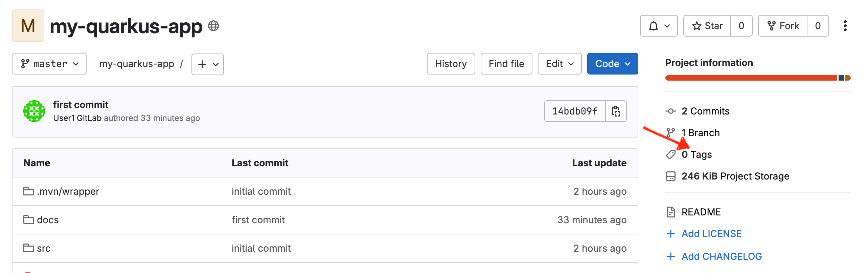This screenshot has height=273, width=868.
Task: Switch to the History view
Action: 451,64
